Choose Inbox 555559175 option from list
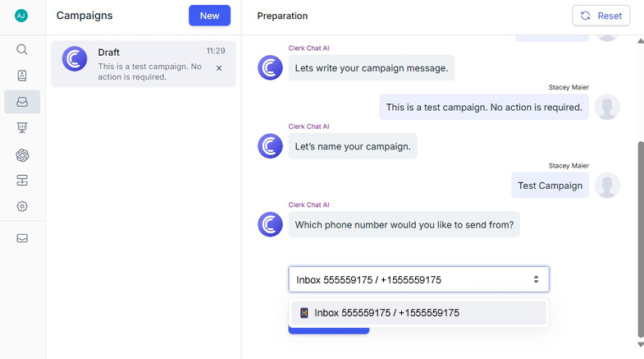This screenshot has width=644, height=359. [418, 313]
